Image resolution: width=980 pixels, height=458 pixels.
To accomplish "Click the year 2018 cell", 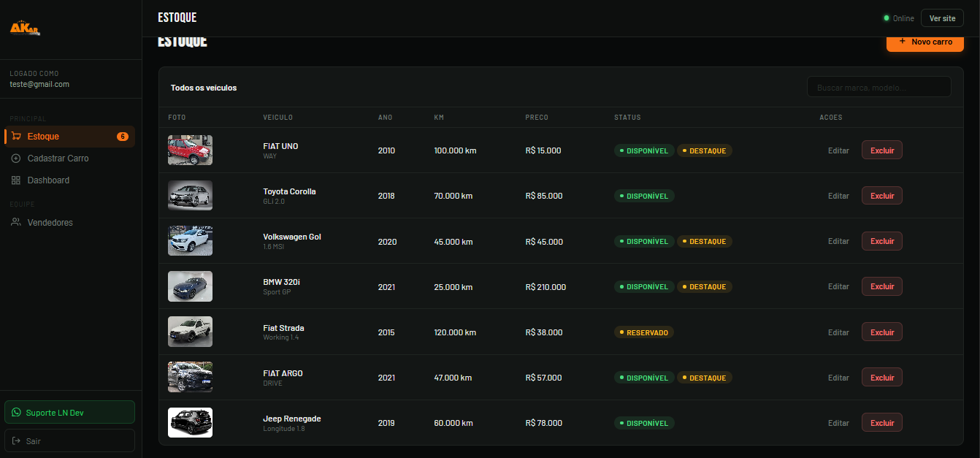I will 386,196.
